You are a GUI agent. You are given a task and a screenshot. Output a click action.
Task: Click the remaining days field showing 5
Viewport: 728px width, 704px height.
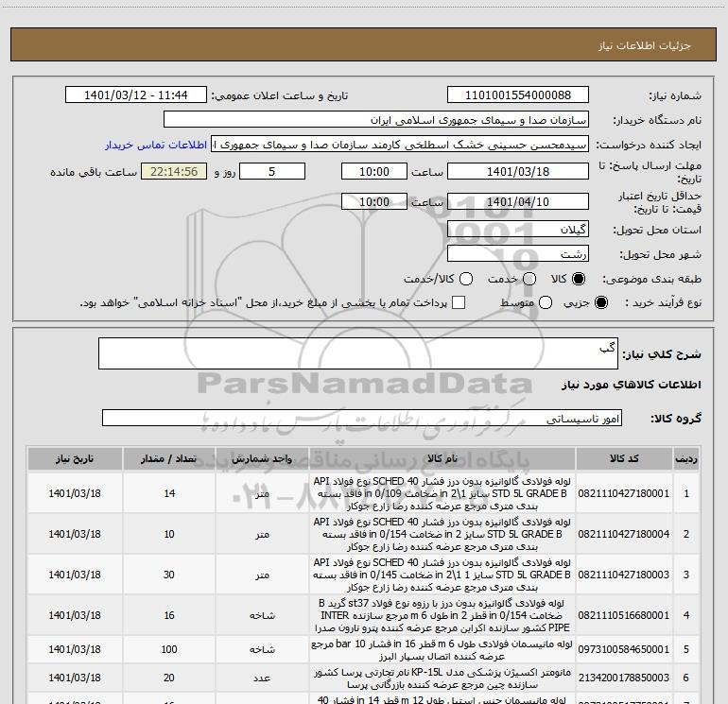[x=272, y=172]
